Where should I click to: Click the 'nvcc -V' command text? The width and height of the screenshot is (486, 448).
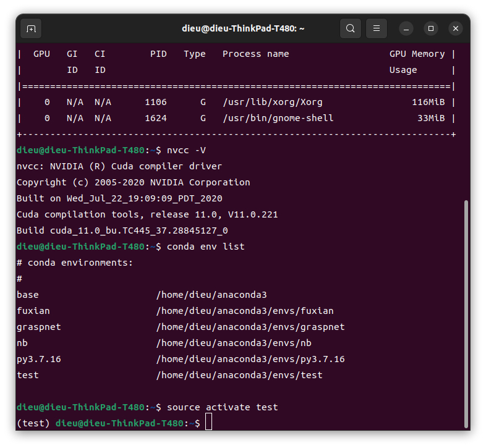[186, 150]
